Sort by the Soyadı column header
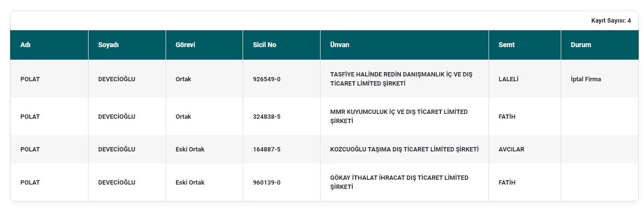The height and width of the screenshot is (212, 644). [x=108, y=45]
